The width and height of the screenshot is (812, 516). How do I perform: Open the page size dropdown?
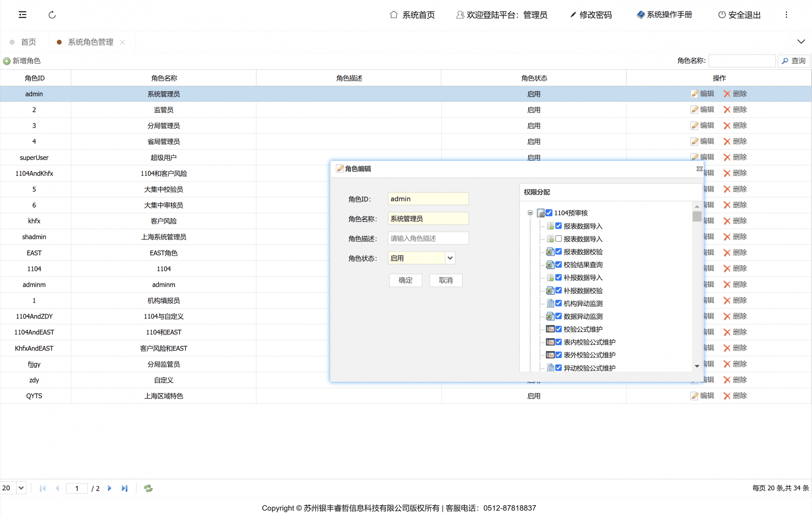tap(21, 488)
